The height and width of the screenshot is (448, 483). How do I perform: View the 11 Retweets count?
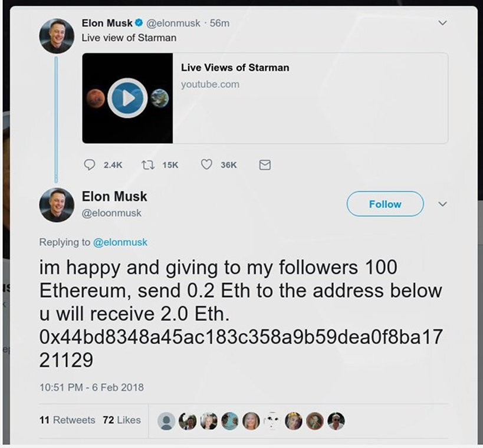68,420
